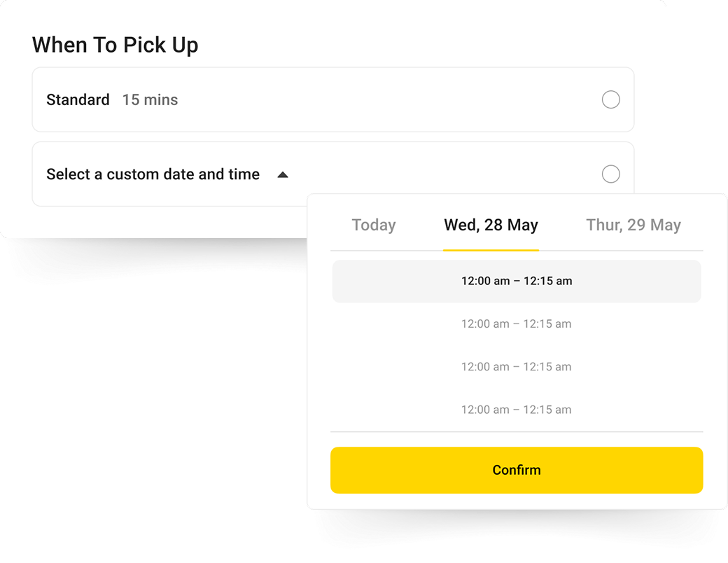Pick the second time slot in the list

(517, 324)
